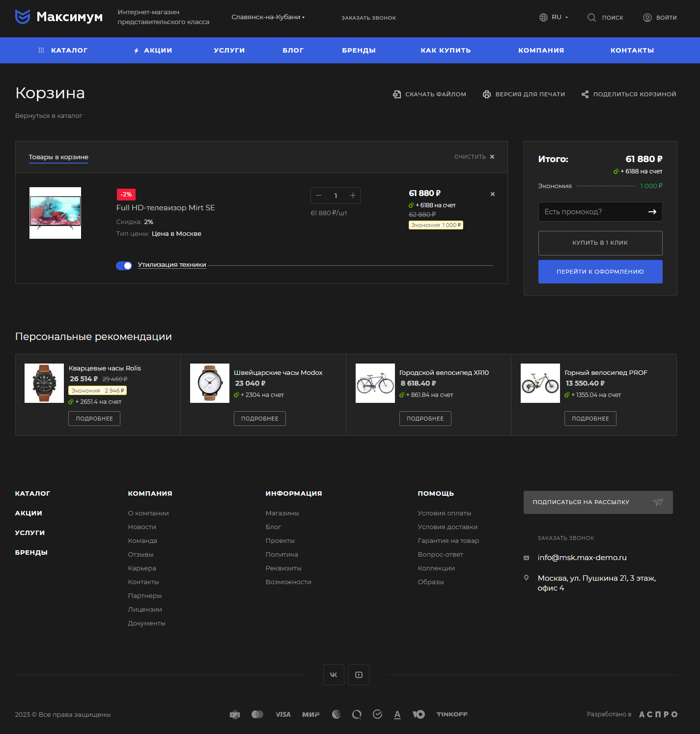
Task: Open the Услуги menu item
Action: point(229,50)
